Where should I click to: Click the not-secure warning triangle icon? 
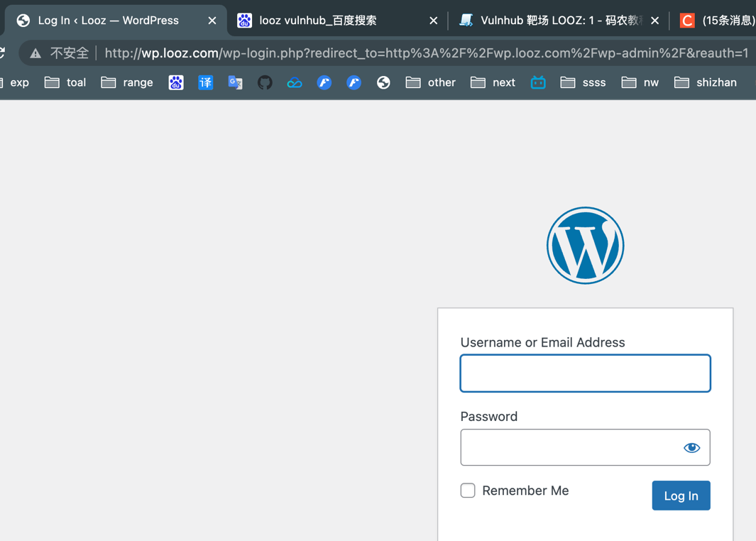click(x=35, y=53)
